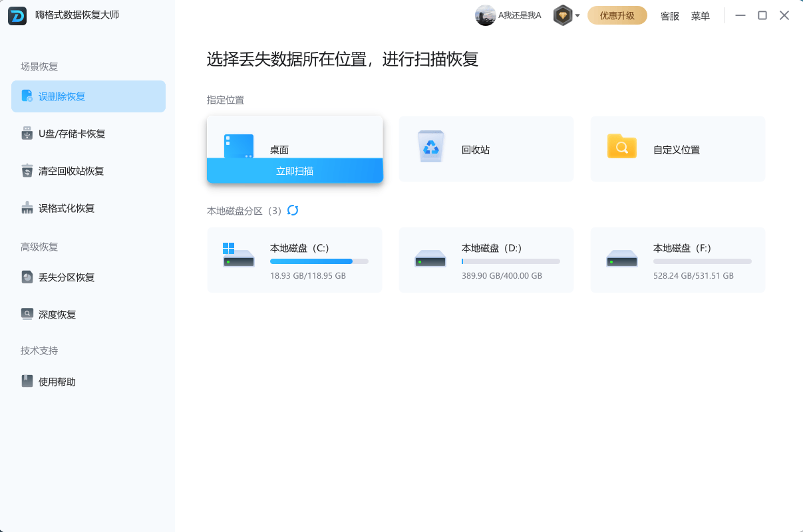Screen dimensions: 803x532
Task: Click 本地磁盘分区 (3) heading
Action: pyautogui.click(x=245, y=210)
